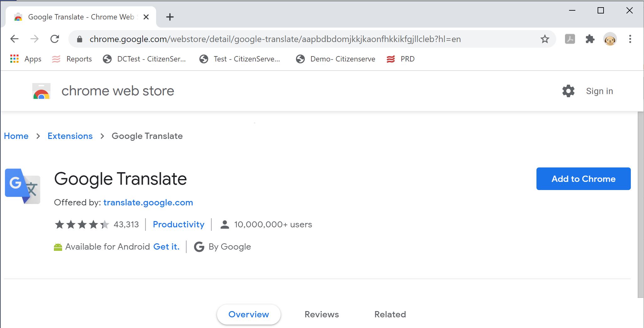Open the Reports bookmark
The image size is (644, 328).
tap(72, 59)
